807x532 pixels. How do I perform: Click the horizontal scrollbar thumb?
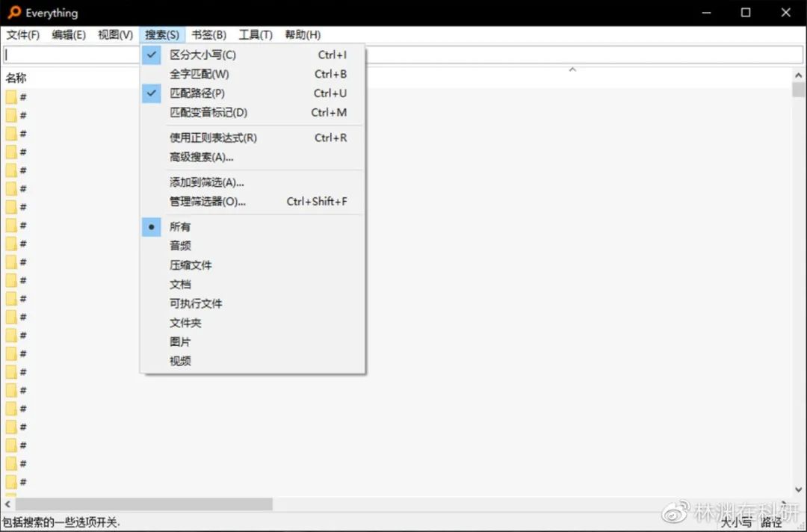click(143, 504)
